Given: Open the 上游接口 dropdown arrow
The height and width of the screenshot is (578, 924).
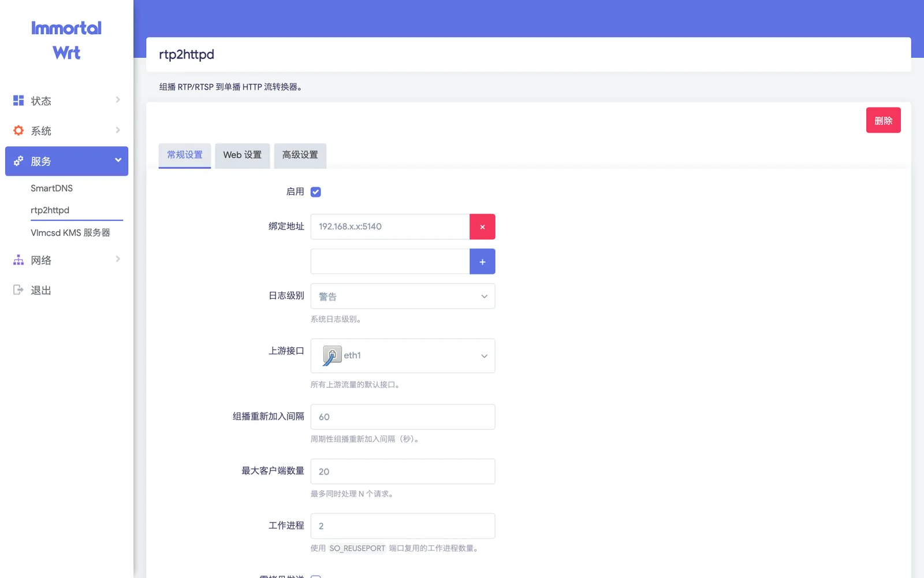Looking at the screenshot, I should point(484,356).
